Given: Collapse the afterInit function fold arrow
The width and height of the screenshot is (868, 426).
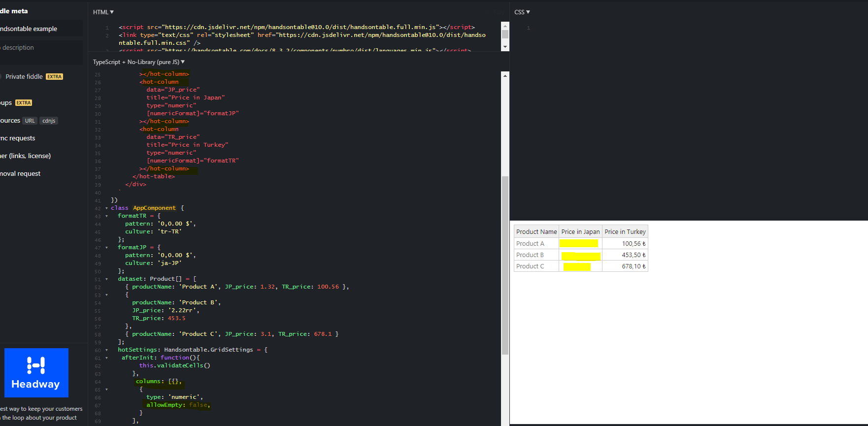Looking at the screenshot, I should [x=106, y=358].
